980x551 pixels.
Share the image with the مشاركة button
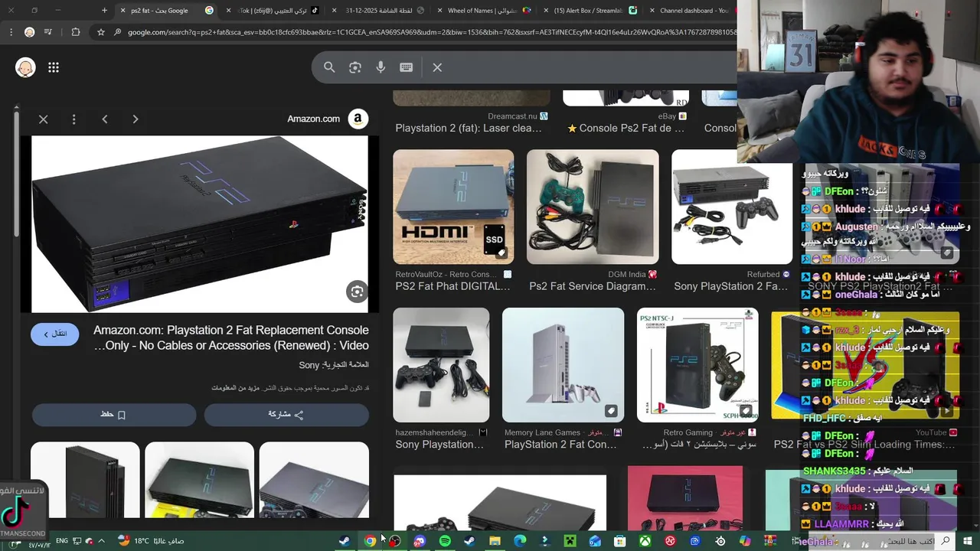point(286,415)
